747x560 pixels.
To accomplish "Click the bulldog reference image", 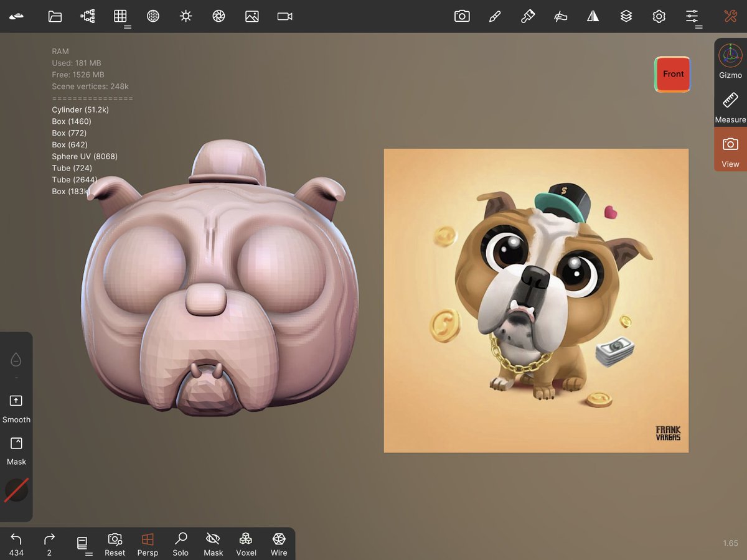I will click(536, 301).
